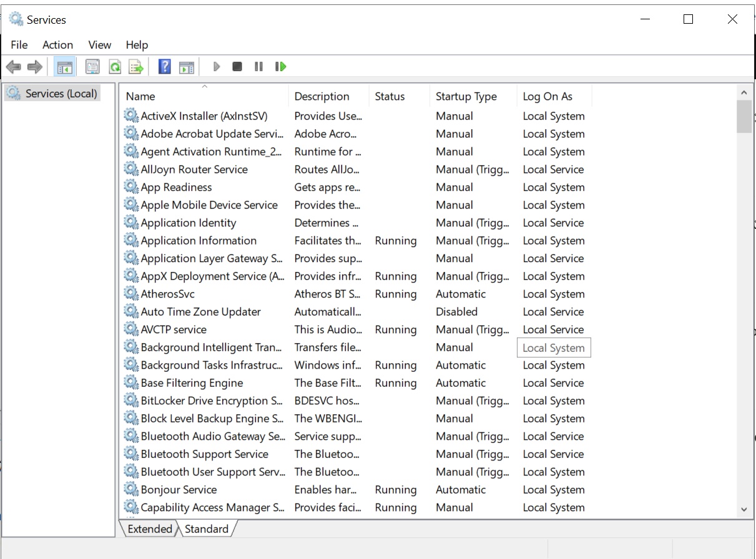Click gear icon beside Auto Time Zone Updater
This screenshot has height=559, width=756.
point(131,311)
